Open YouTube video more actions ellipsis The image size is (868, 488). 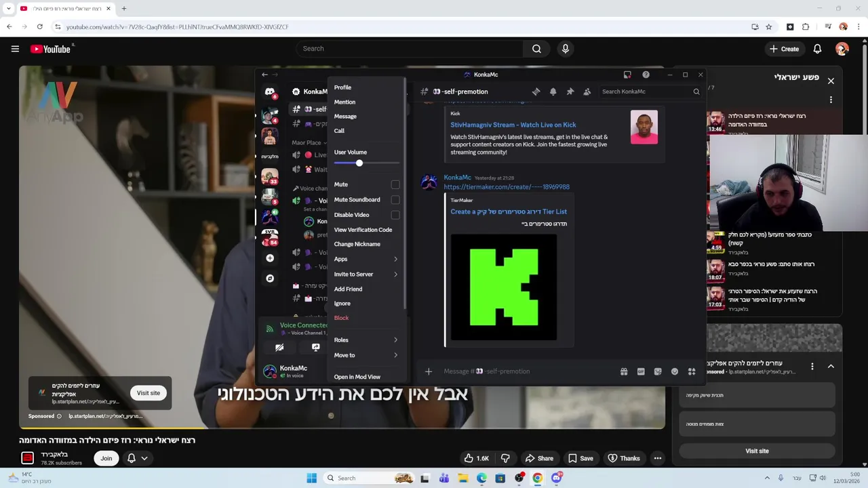click(x=658, y=458)
